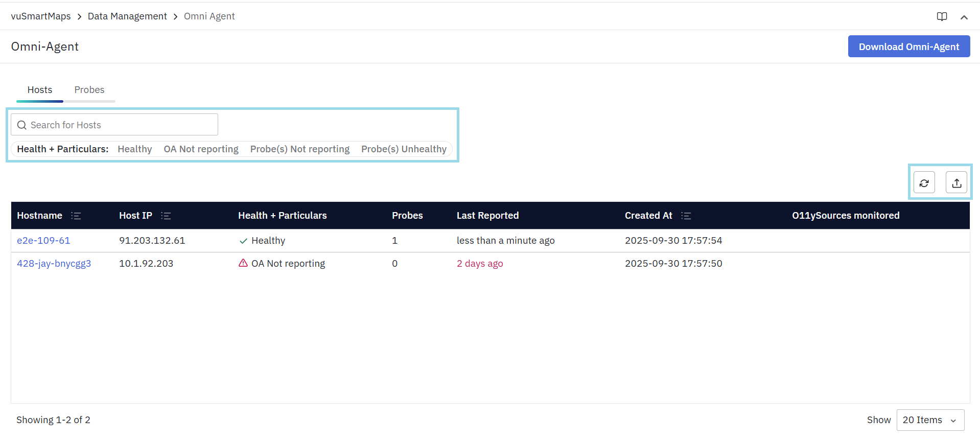Click the Created At column filter icon
Viewport: 980px width, 440px height.
pyautogui.click(x=686, y=216)
